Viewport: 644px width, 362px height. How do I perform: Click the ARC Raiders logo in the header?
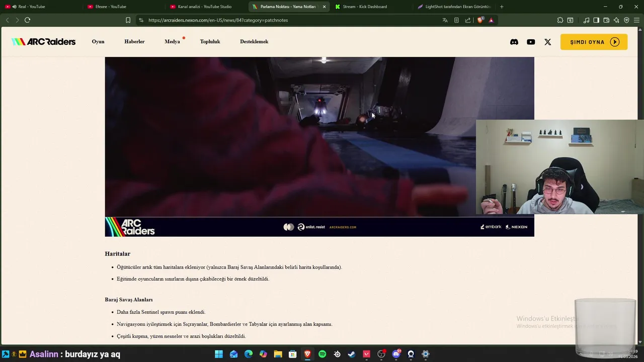(x=43, y=42)
